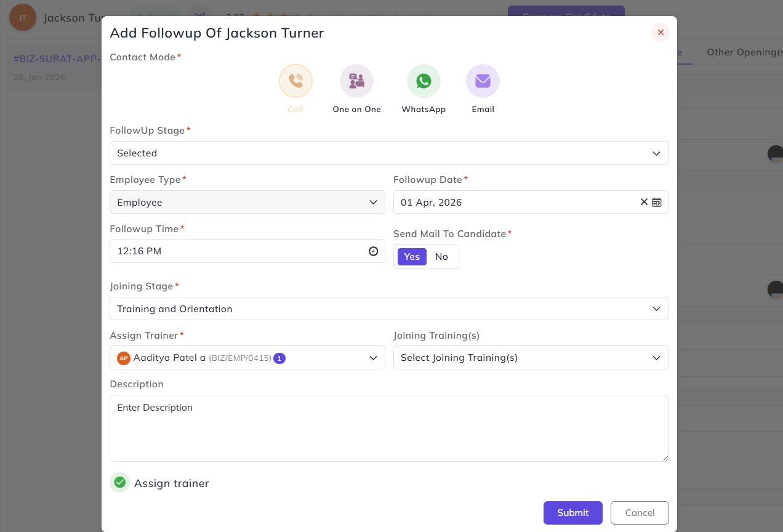783x532 pixels.
Task: Click the green Assign trainer checkmark
Action: click(x=120, y=483)
